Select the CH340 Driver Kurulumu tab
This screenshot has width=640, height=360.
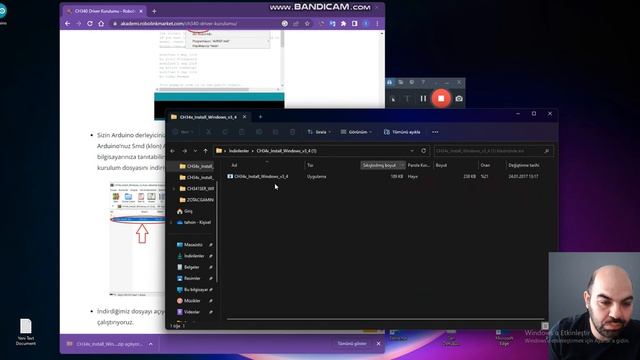point(104,11)
